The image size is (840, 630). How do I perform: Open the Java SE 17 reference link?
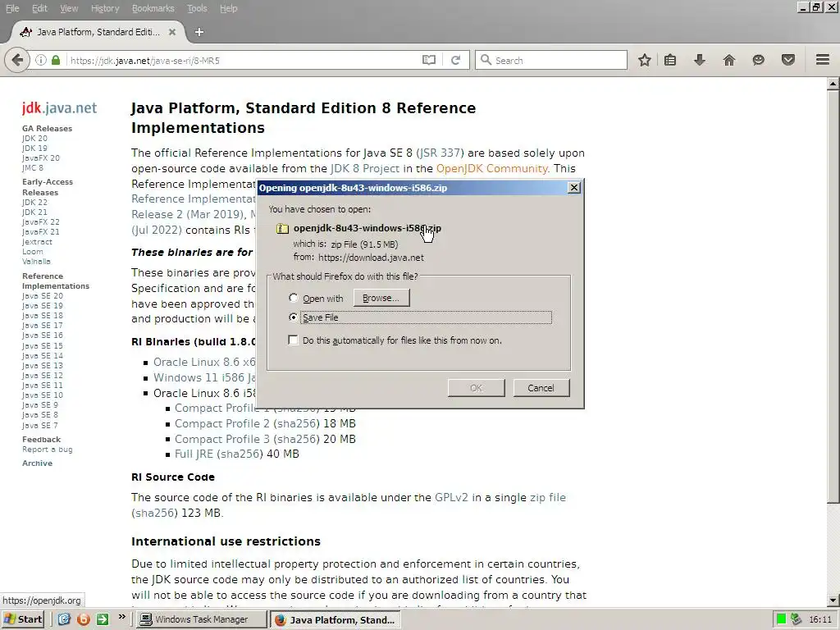[43, 325]
